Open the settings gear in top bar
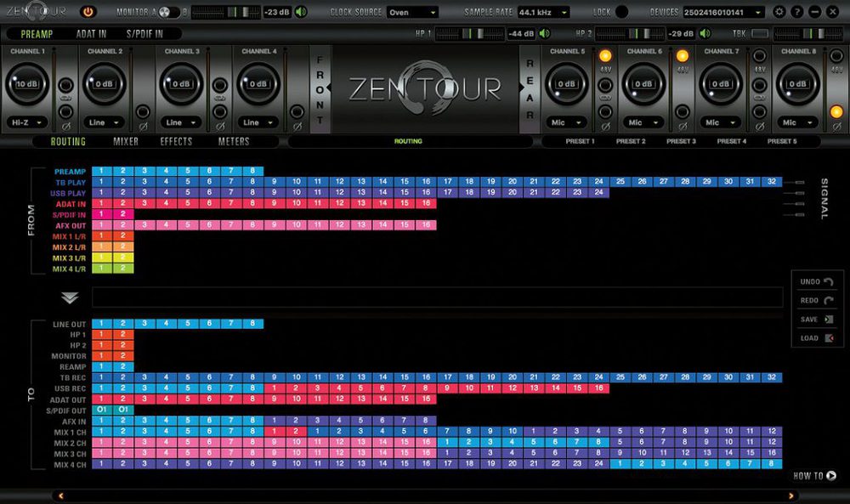The image size is (850, 504). coord(779,11)
